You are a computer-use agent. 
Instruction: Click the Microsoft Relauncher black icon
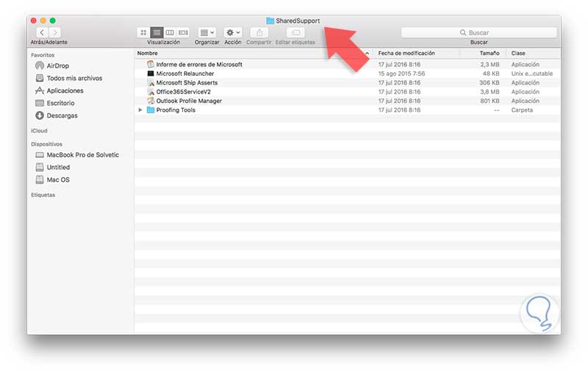[x=151, y=74]
